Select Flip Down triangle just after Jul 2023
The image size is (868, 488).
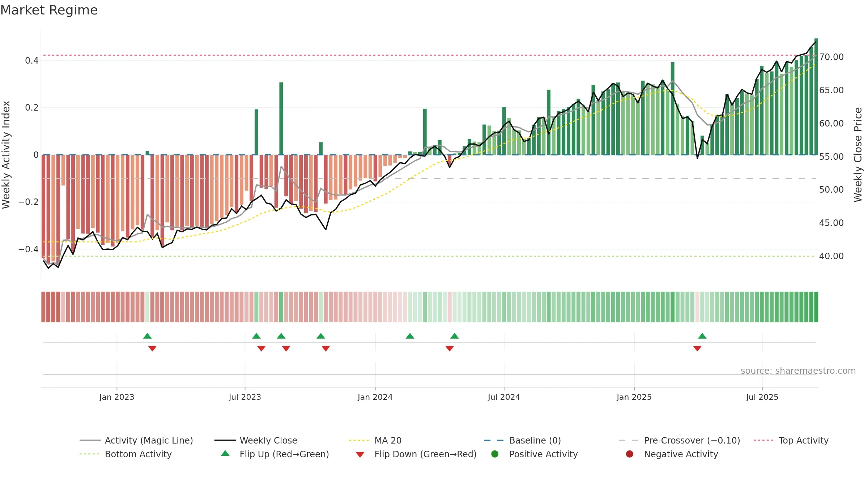point(261,348)
